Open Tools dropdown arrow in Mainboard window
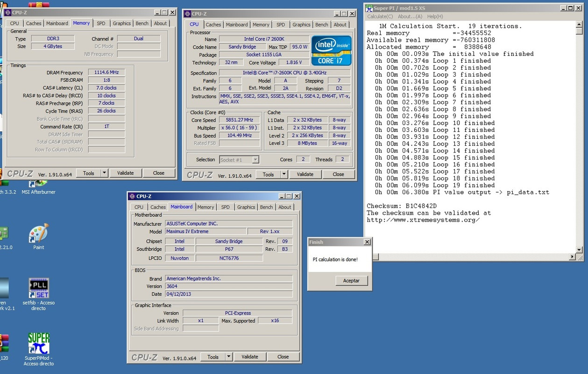 [228, 357]
